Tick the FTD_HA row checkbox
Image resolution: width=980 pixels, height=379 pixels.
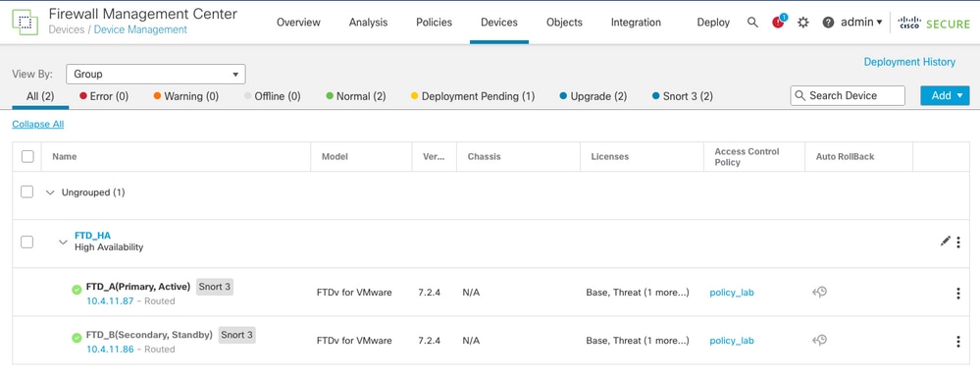[26, 242]
